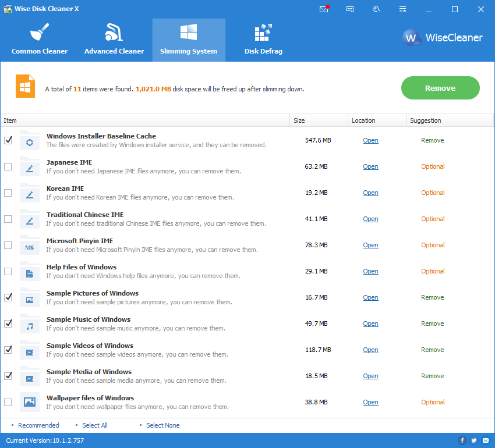Sort by the Size column header
Viewport: 495px width, 448px height.
tap(319, 120)
